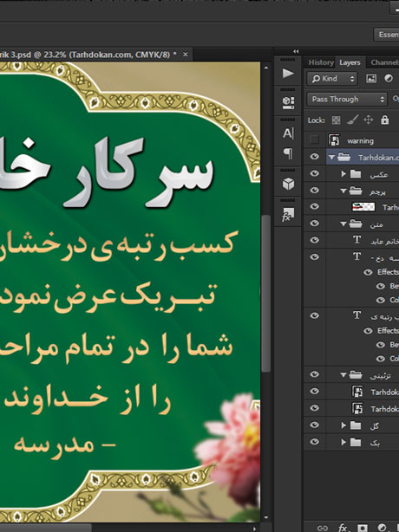Viewport: 399px width, 532px height.
Task: Collapse the متن group triangle
Action: point(343,224)
